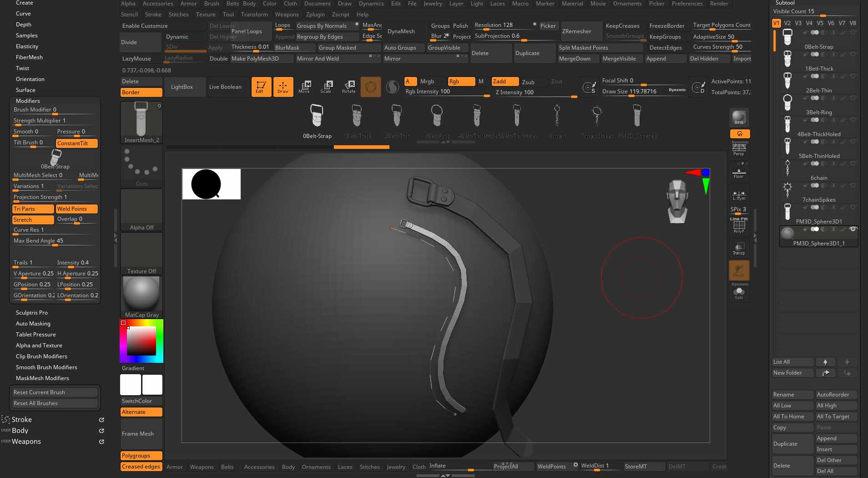The height and width of the screenshot is (478, 868).
Task: Toggle ConstantTilt option
Action: (76, 143)
